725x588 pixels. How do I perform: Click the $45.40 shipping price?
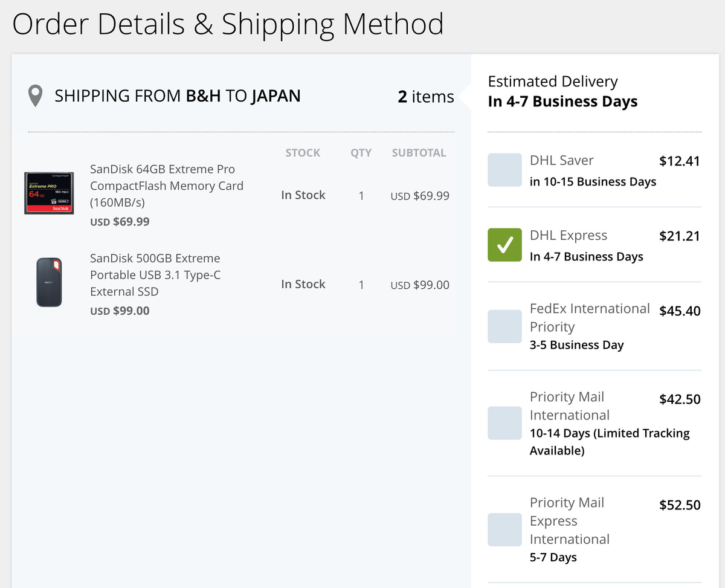(x=680, y=311)
